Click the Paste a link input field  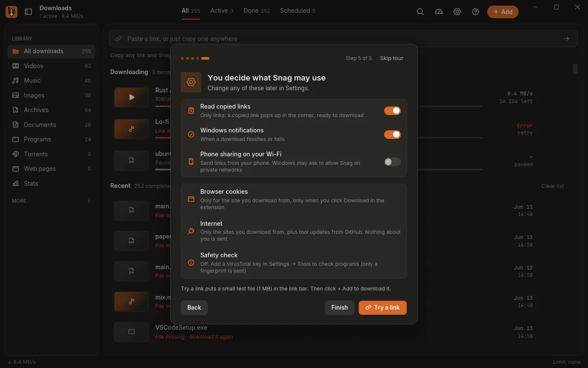pyautogui.click(x=343, y=39)
